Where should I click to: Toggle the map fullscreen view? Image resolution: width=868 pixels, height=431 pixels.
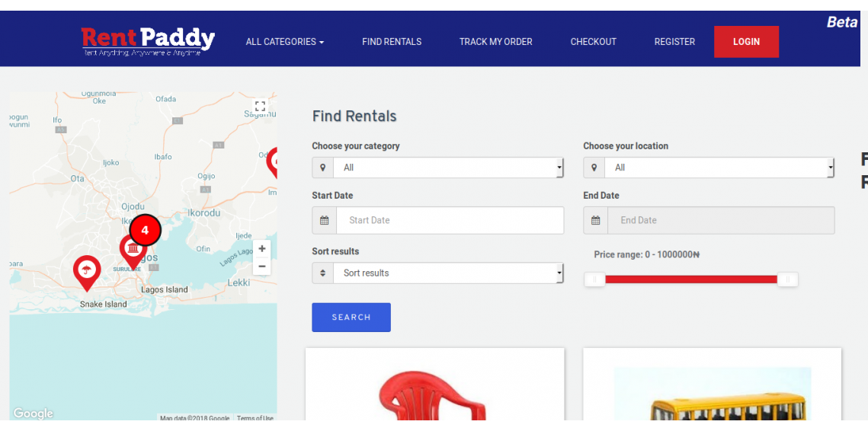click(260, 107)
